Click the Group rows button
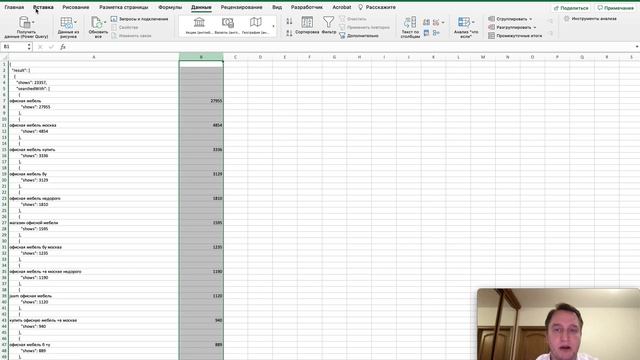 [508, 19]
